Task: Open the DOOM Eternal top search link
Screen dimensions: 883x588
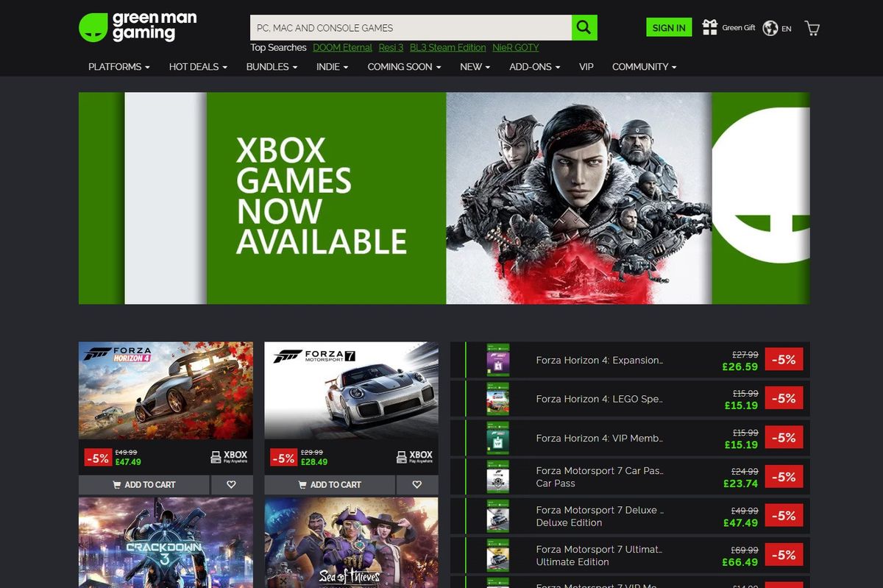Action: tap(342, 47)
